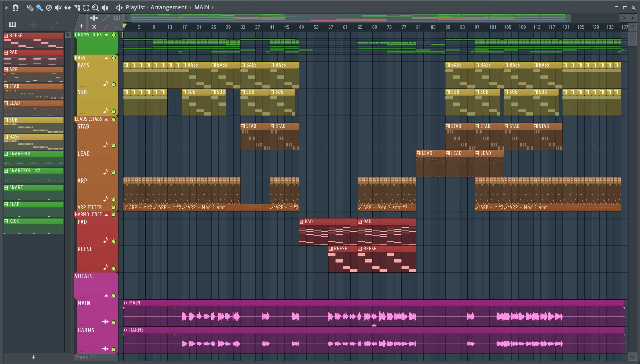Image resolution: width=640 pixels, height=364 pixels.
Task: Toggle the snap magnet icon
Action: click(16, 8)
